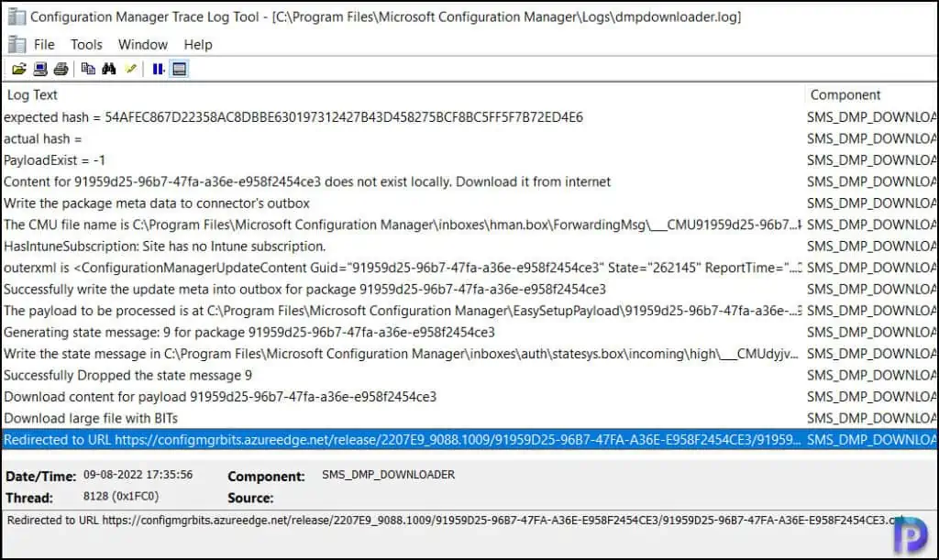Select 'Write the state message in' row

coord(469,354)
